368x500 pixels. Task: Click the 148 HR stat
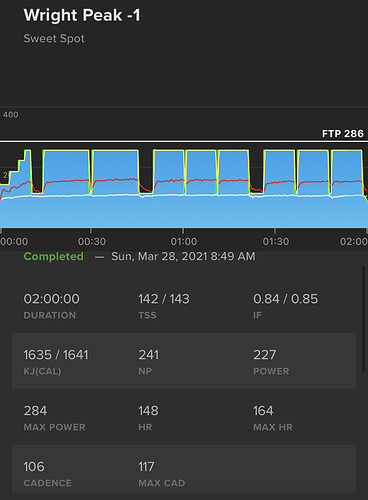pyautogui.click(x=148, y=417)
